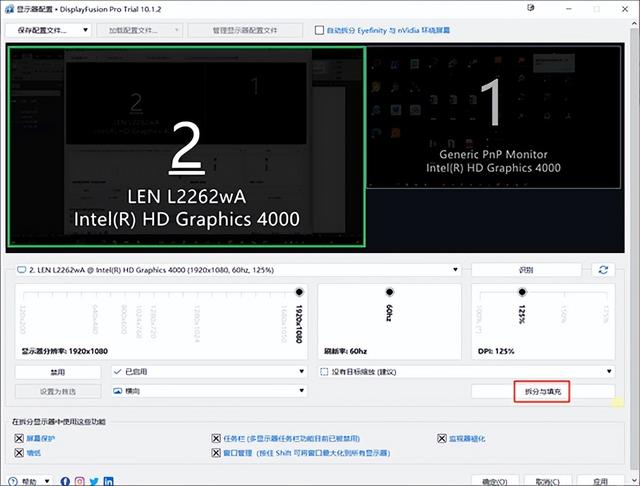The width and height of the screenshot is (640, 486).
Task: Click the 刷新率: 60hz label
Action: [345, 351]
